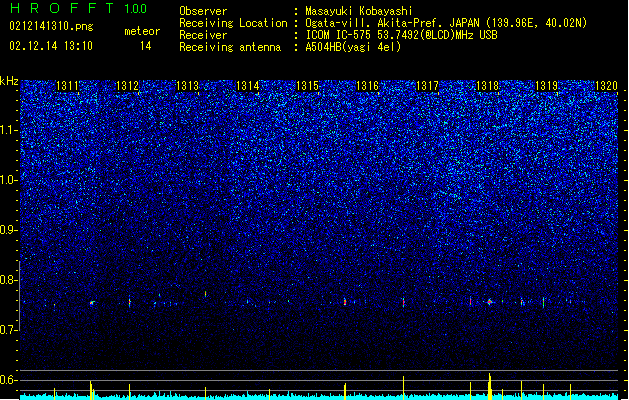The image size is (629, 400).
Task: Click the tallest yellow peak near 1318
Action: click(x=490, y=386)
